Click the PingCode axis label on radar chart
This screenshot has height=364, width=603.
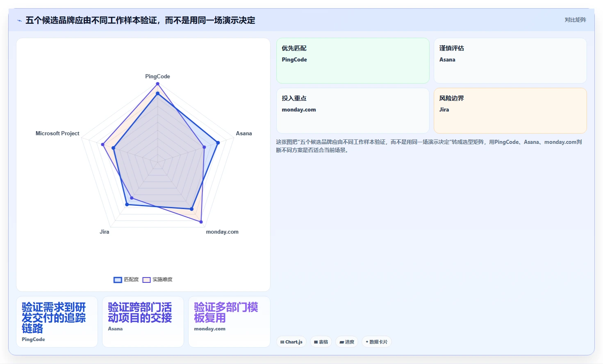[157, 76]
